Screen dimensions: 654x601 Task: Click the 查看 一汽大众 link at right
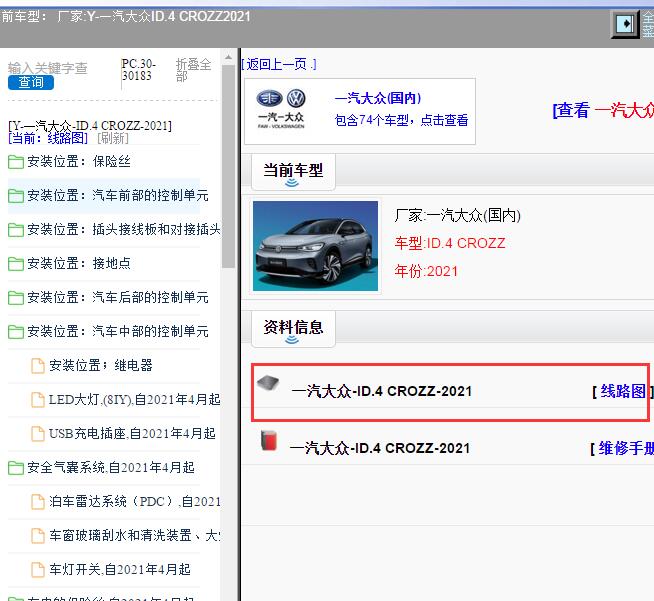[x=603, y=111]
